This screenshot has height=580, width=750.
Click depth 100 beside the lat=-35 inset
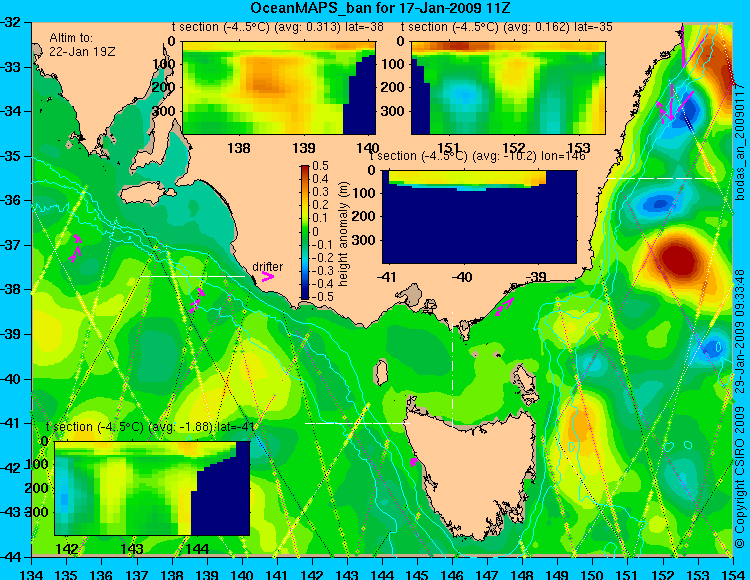(395, 64)
